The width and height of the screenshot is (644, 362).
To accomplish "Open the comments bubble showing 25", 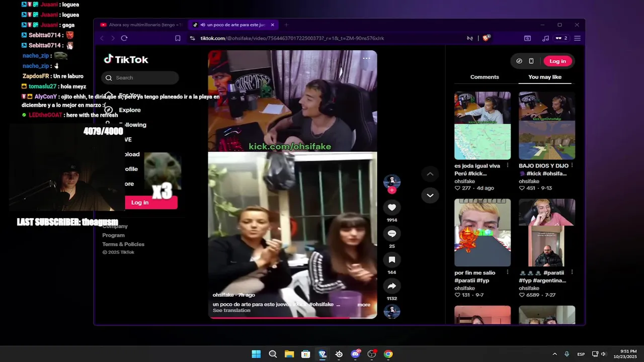I will (392, 234).
